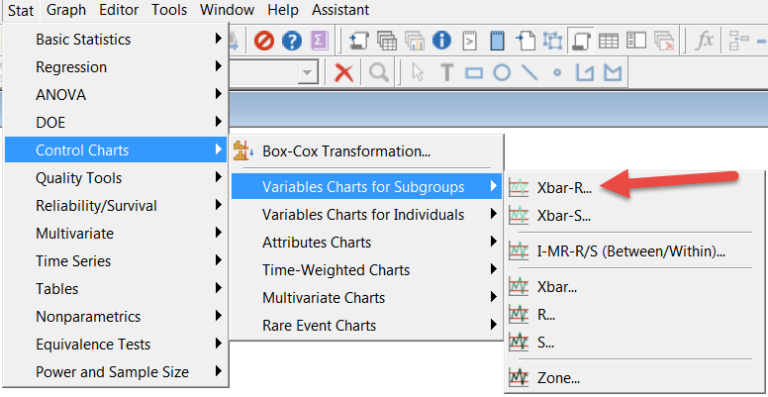Click the fx formula toolbar icon
Image resolution: width=768 pixels, height=397 pixels.
(x=704, y=41)
